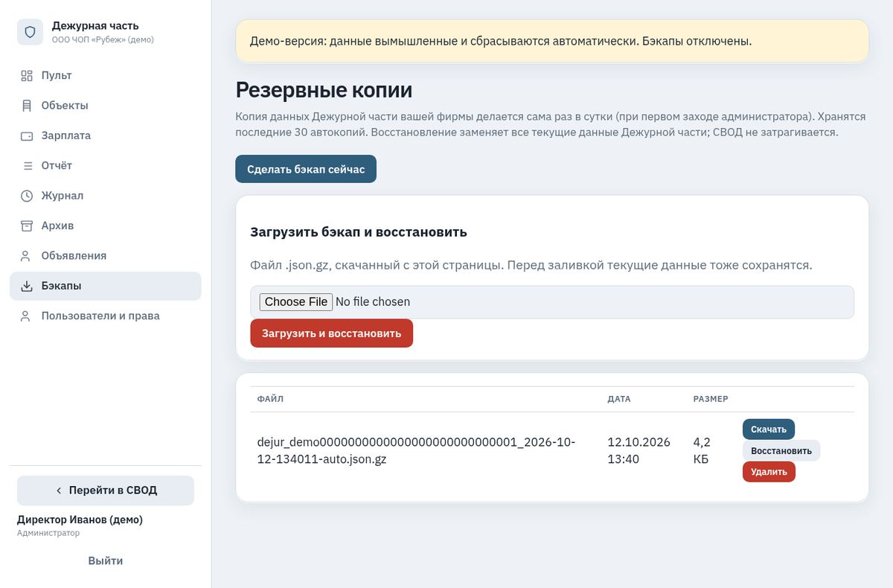Click the РАЗМЕР column header
This screenshot has height=588, width=893.
click(711, 399)
